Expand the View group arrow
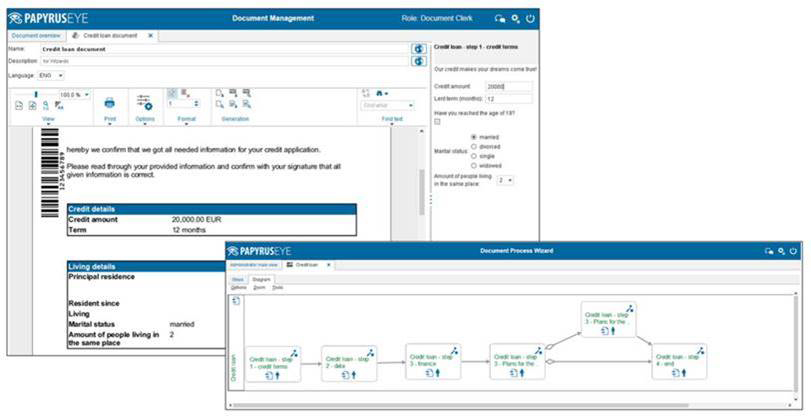Image resolution: width=811 pixels, height=419 pixels. pos(48,124)
